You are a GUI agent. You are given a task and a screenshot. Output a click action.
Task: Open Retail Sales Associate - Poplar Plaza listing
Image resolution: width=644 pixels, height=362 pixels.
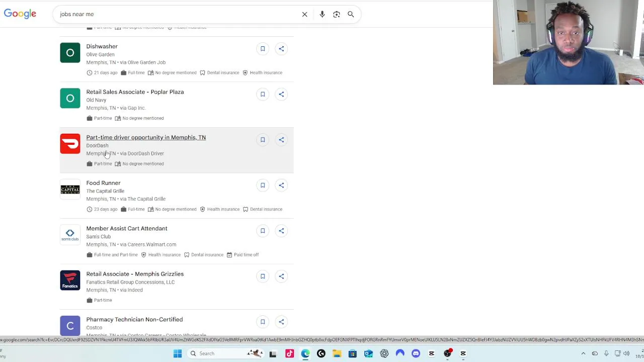(135, 92)
